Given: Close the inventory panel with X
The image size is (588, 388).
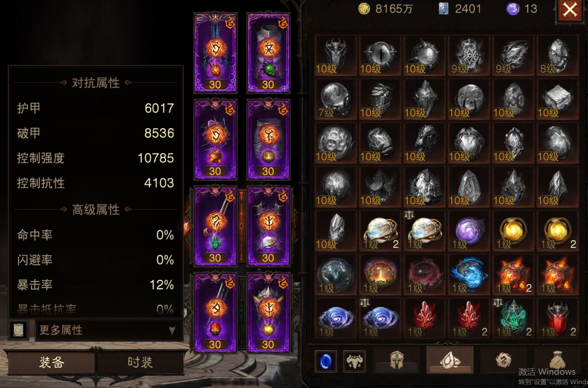Looking at the screenshot, I should pyautogui.click(x=570, y=10).
